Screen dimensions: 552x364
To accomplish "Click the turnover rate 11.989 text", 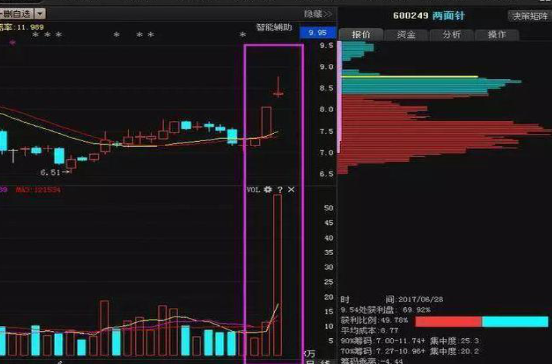I will (x=22, y=27).
